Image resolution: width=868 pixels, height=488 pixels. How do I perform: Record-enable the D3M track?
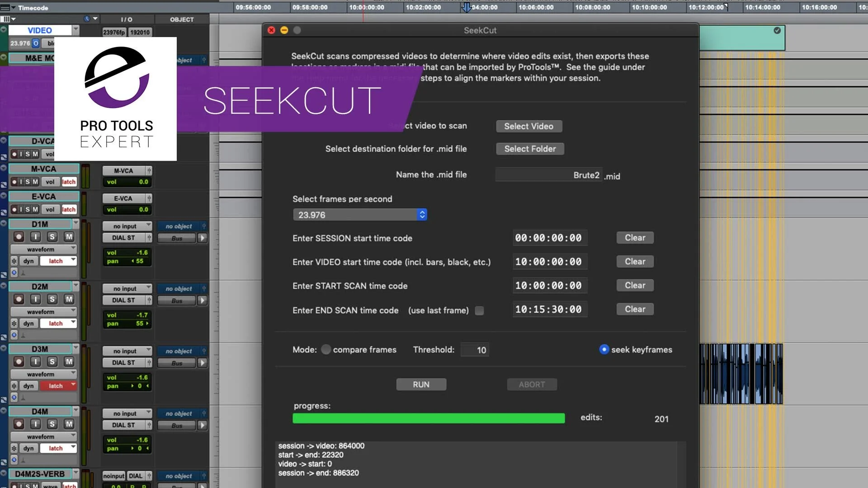click(x=19, y=361)
